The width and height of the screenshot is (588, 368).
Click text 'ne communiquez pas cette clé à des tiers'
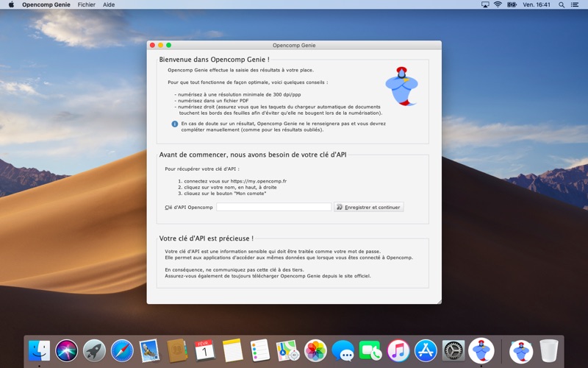coord(234,269)
